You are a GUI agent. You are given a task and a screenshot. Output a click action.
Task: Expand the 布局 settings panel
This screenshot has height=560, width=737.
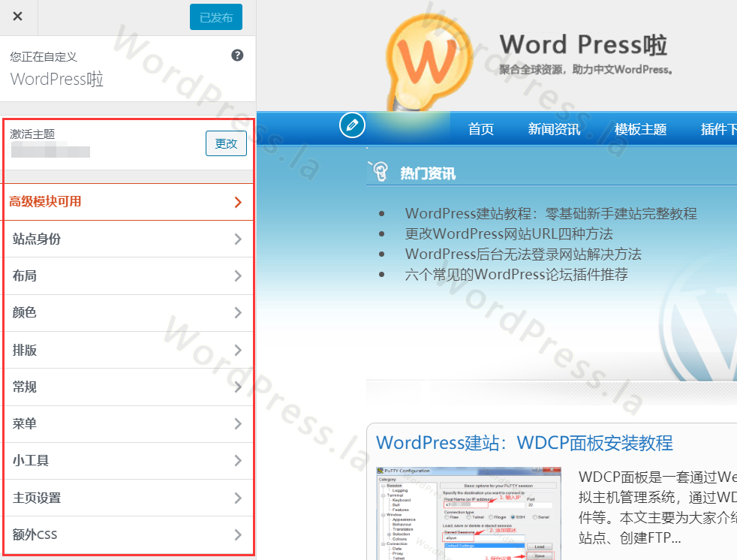click(x=128, y=275)
